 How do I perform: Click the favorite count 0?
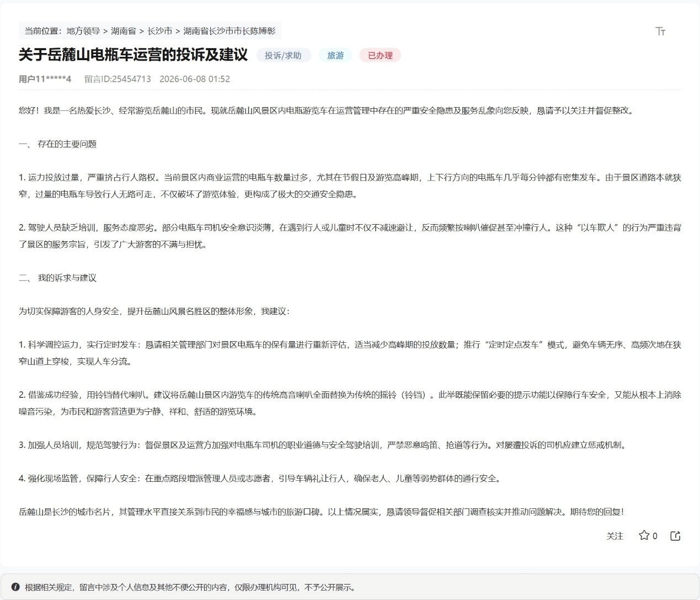coord(655,536)
